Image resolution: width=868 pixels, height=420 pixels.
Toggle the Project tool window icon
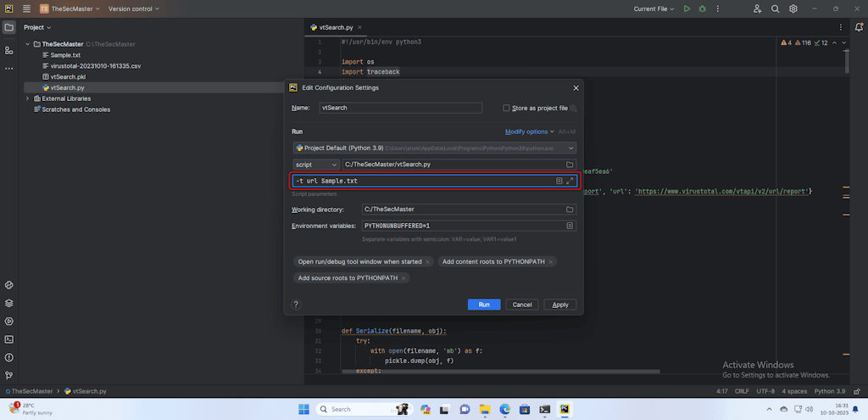(x=8, y=27)
